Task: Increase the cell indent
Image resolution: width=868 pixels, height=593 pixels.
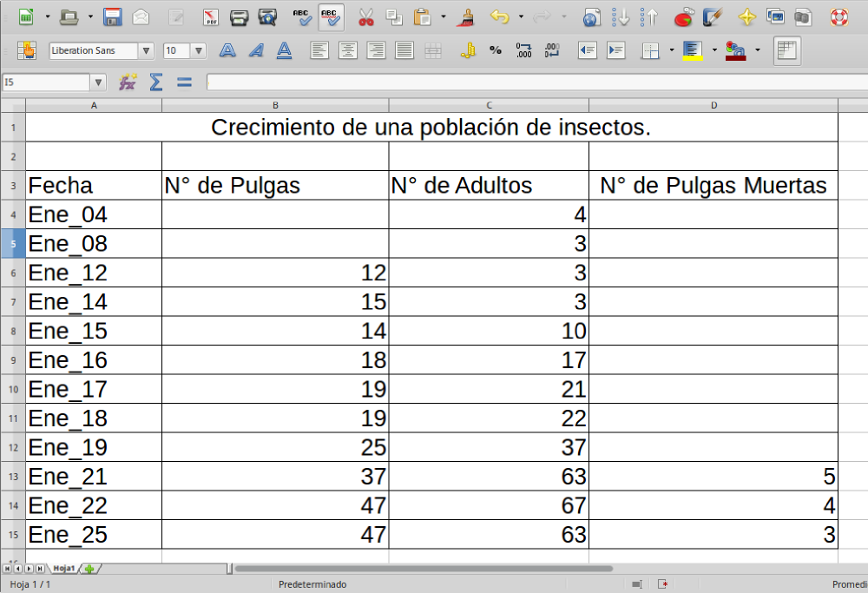Action: pos(615,50)
